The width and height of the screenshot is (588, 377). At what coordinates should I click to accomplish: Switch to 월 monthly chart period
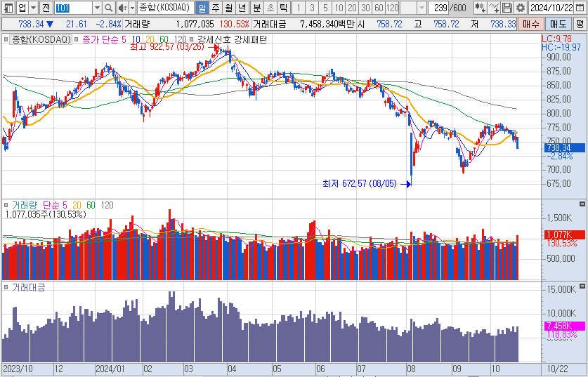(229, 8)
